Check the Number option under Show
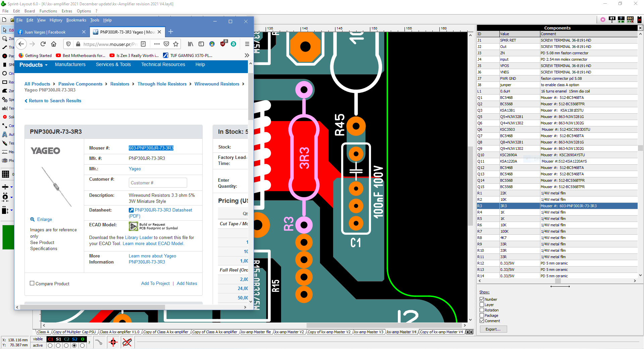This screenshot has height=349, width=644. (x=482, y=299)
